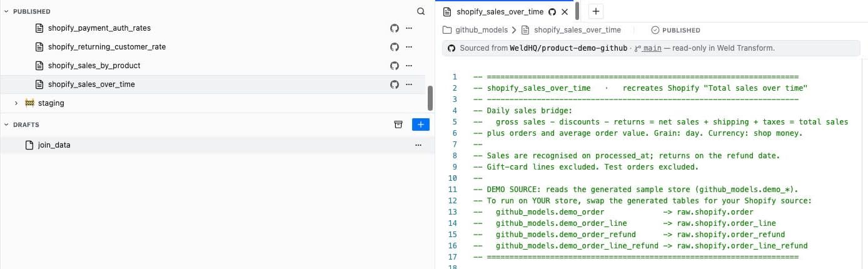Open GitHub icon for shopify_returning_customer_rate
The image size is (868, 269).
[395, 47]
